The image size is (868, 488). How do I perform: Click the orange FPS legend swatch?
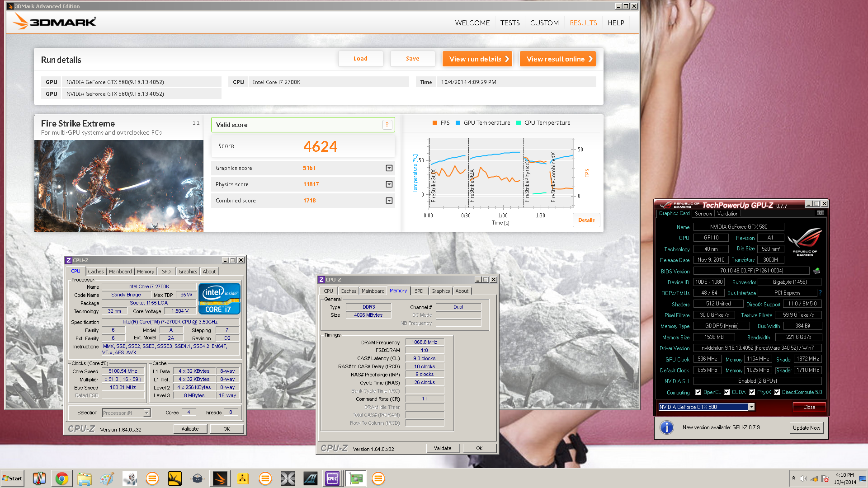point(434,123)
